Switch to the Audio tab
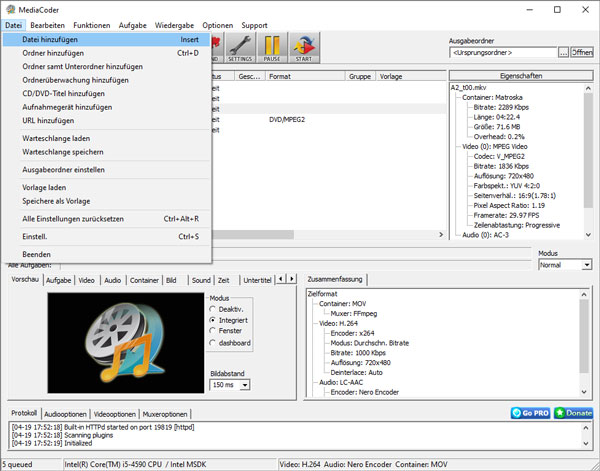Image resolution: width=600 pixels, height=471 pixels. click(x=112, y=280)
